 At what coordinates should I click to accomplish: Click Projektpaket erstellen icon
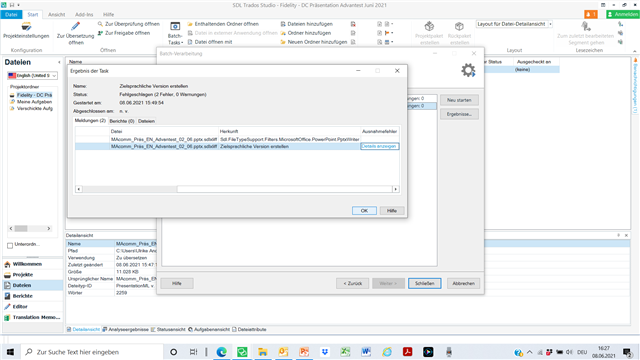(x=429, y=27)
